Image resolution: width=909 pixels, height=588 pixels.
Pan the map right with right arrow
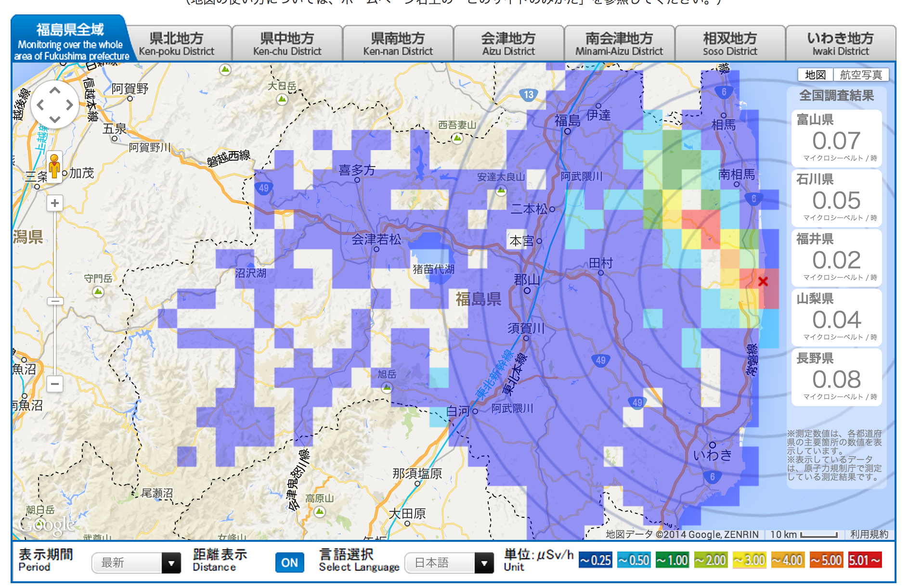coord(70,105)
